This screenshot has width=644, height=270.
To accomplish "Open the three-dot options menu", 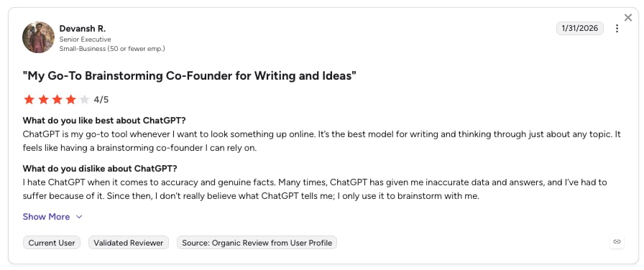I will pyautogui.click(x=617, y=28).
